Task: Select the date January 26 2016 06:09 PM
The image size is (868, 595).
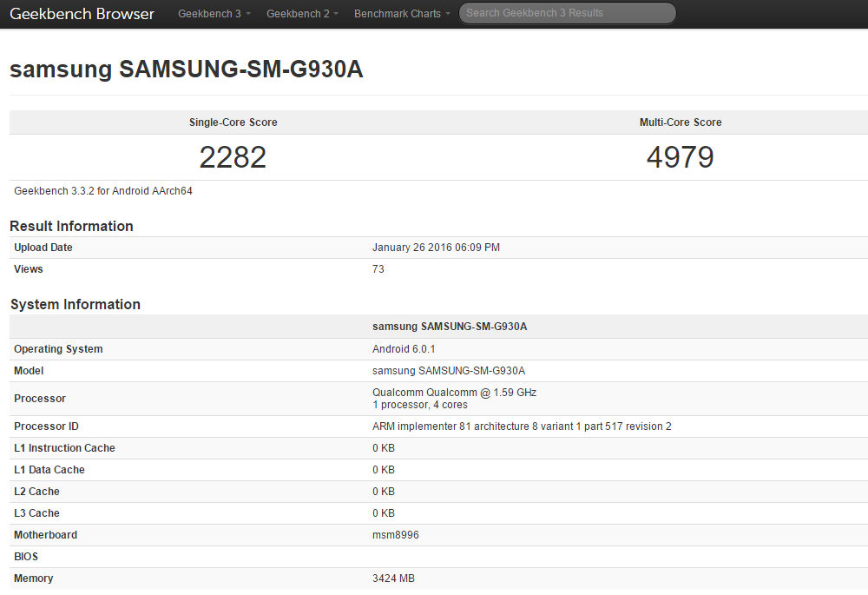Action: 437,247
